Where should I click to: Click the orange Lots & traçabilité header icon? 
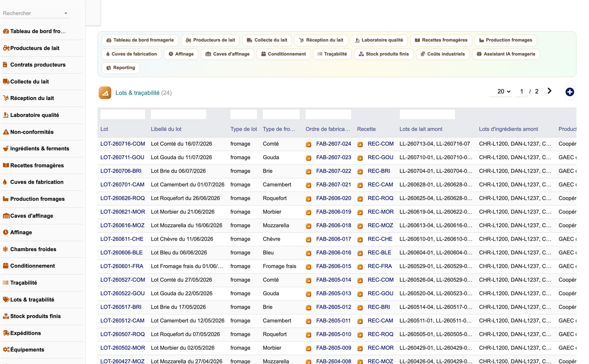coord(105,93)
